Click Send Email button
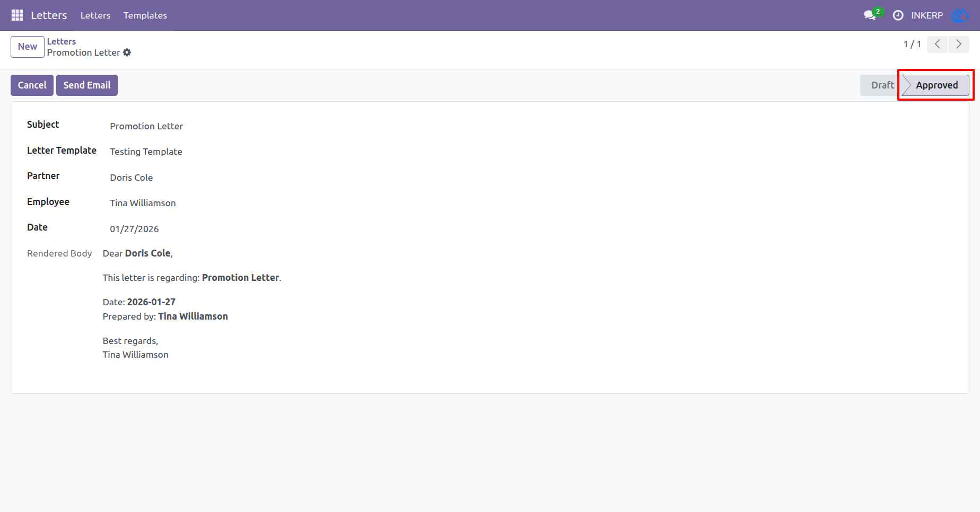980x512 pixels. pos(87,85)
